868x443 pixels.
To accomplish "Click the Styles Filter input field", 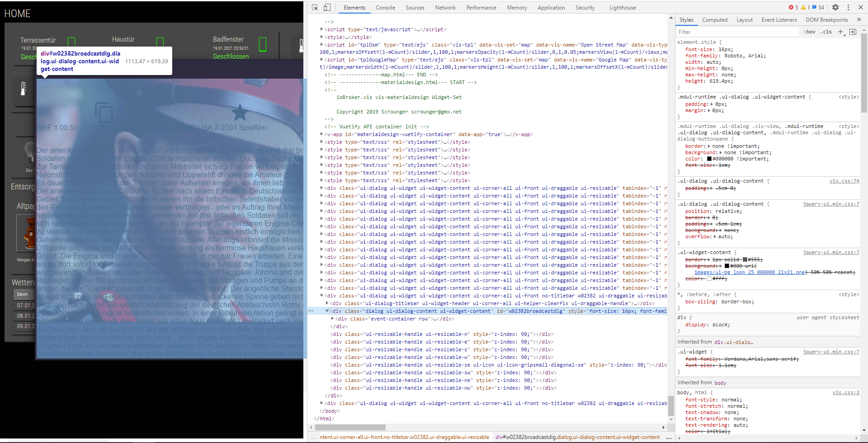I will pyautogui.click(x=737, y=32).
